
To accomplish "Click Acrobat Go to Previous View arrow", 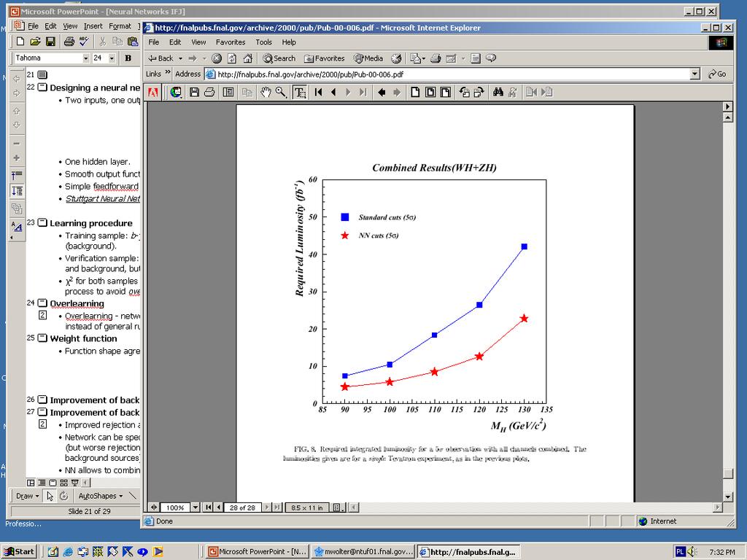I will pos(382,93).
